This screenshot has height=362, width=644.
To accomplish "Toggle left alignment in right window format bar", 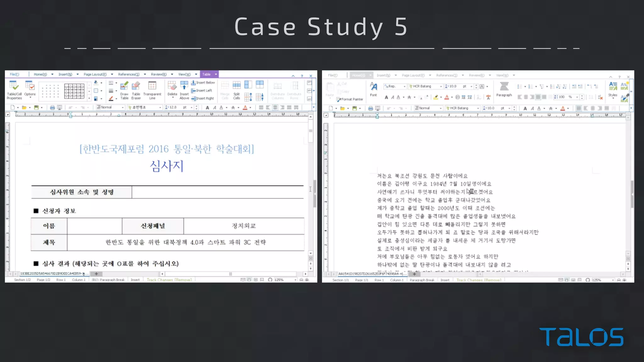I will coord(586,108).
